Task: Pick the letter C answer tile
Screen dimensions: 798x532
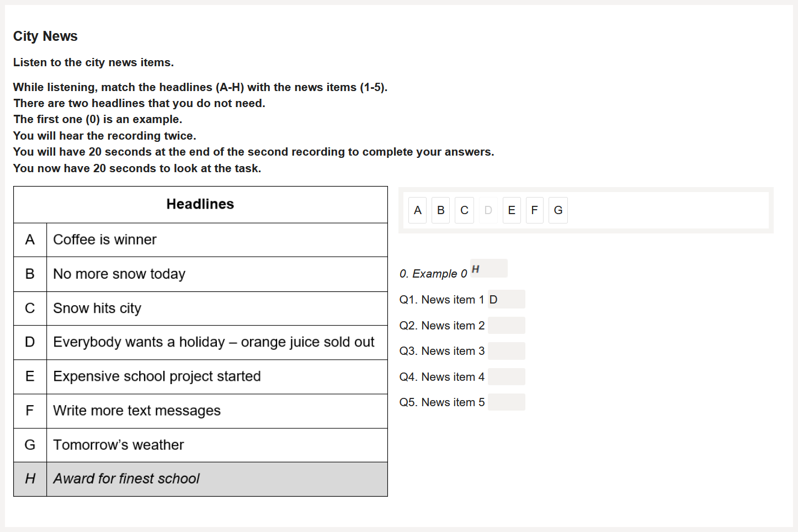Action: (x=464, y=210)
